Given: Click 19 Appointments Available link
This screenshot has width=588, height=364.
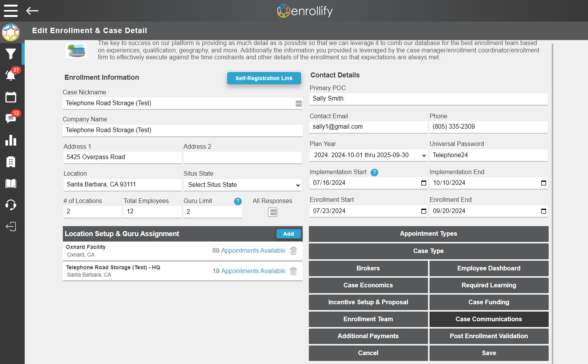Looking at the screenshot, I should 249,271.
